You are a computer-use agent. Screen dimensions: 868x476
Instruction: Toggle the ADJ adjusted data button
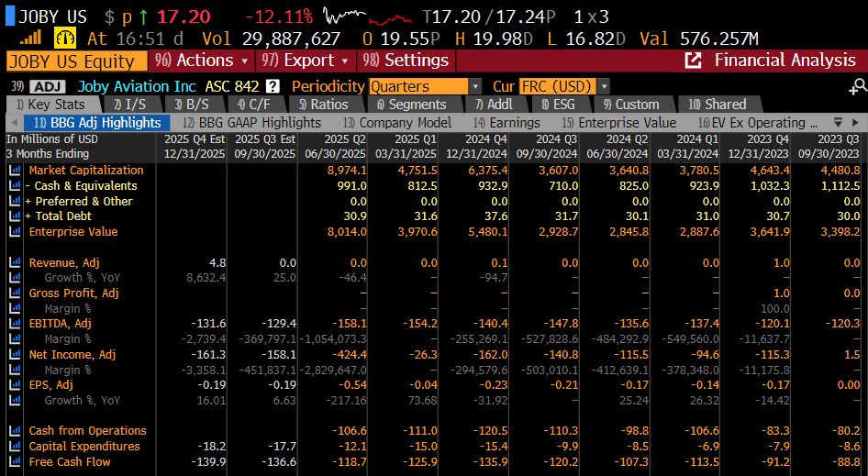tap(47, 87)
